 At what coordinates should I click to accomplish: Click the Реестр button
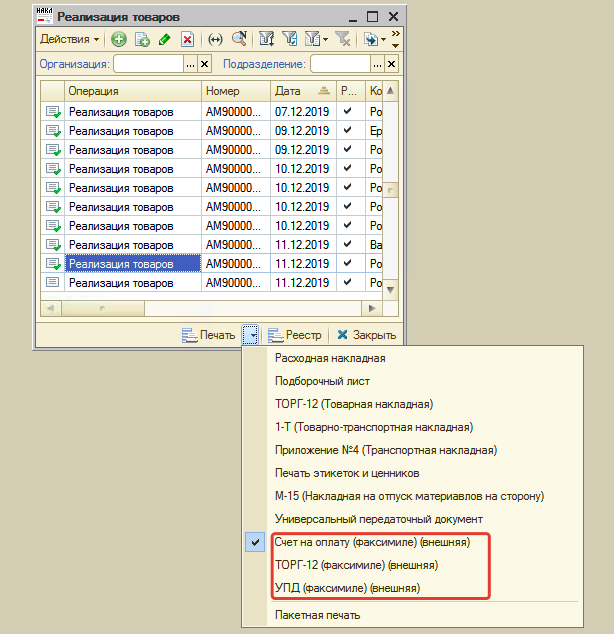pos(295,335)
